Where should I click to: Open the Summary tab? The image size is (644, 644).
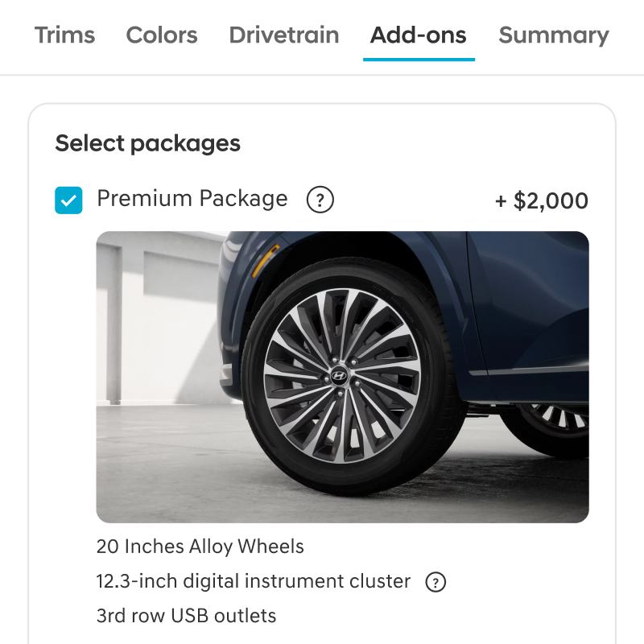pos(554,35)
